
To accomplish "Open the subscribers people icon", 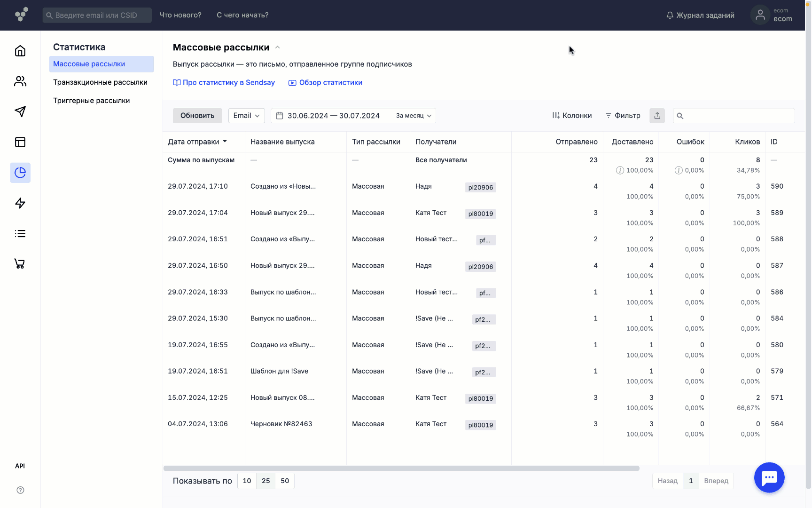I will coord(20,81).
